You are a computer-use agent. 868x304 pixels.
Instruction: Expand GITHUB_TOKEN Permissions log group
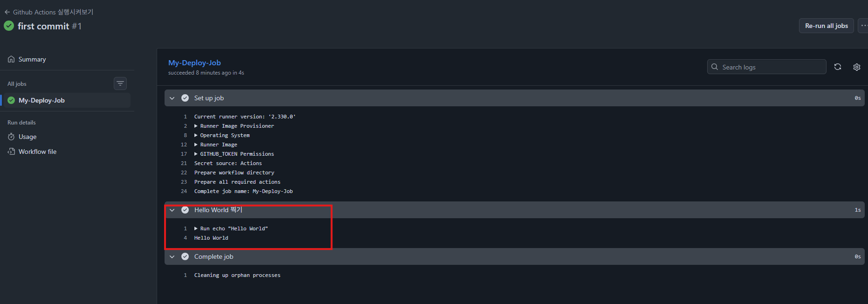[196, 154]
